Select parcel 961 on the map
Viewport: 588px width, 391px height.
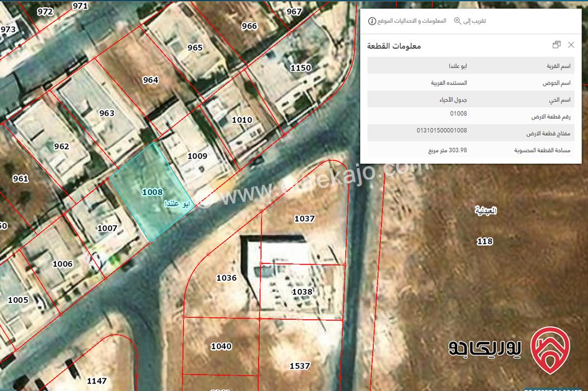click(21, 179)
